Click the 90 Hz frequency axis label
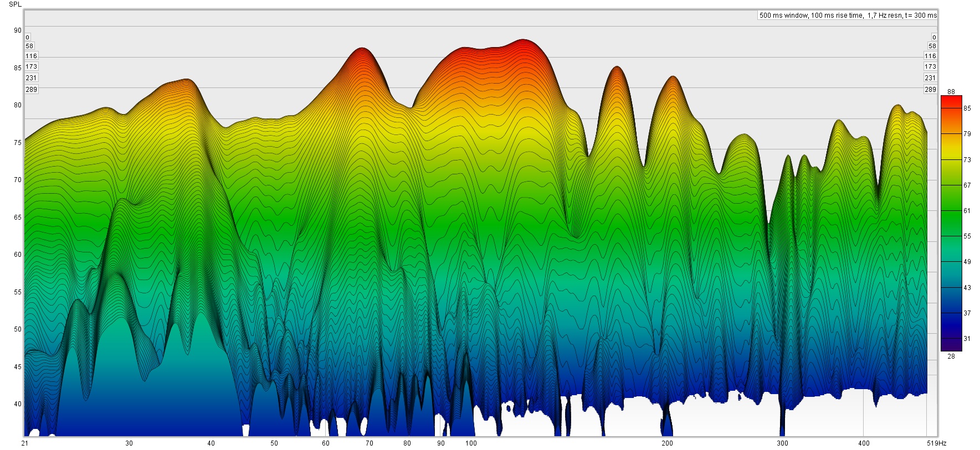Screen dimensions: 980x450 (x=441, y=443)
